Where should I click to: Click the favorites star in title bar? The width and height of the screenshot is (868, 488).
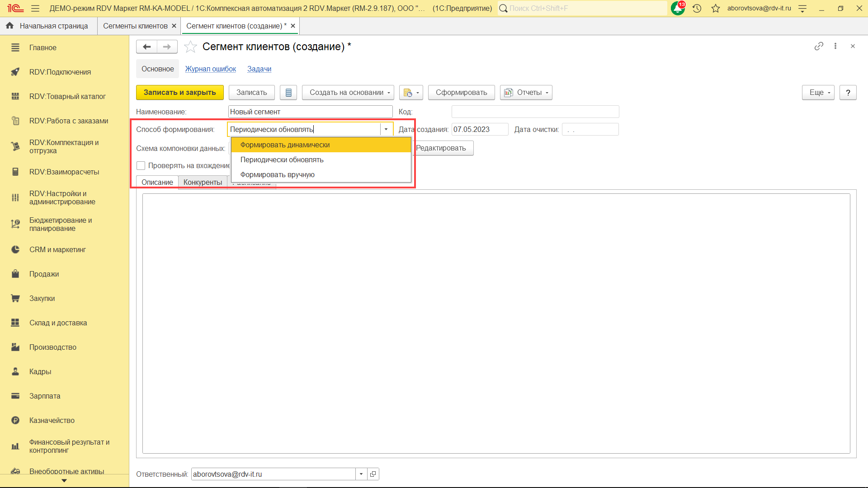point(715,8)
